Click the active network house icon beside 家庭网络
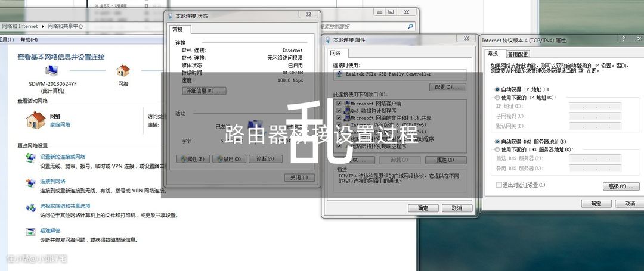Image resolution: width=644 pixels, height=271 pixels. (x=36, y=121)
